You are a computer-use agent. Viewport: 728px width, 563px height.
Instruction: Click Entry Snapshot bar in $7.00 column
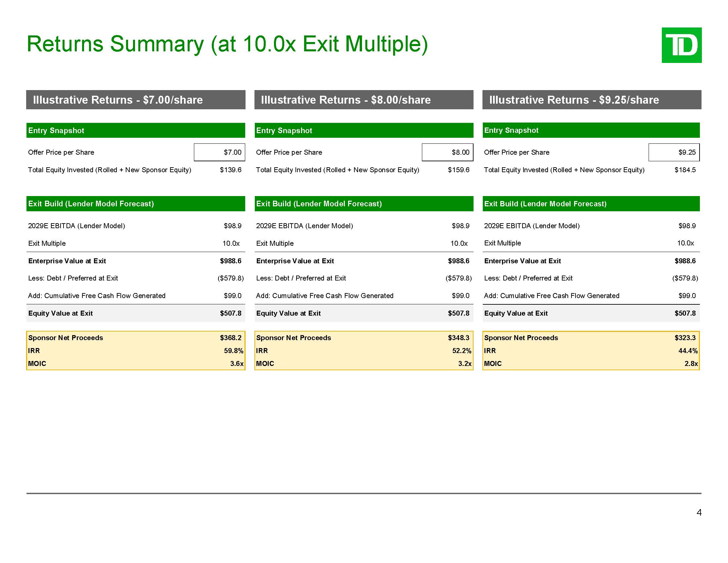(x=136, y=130)
